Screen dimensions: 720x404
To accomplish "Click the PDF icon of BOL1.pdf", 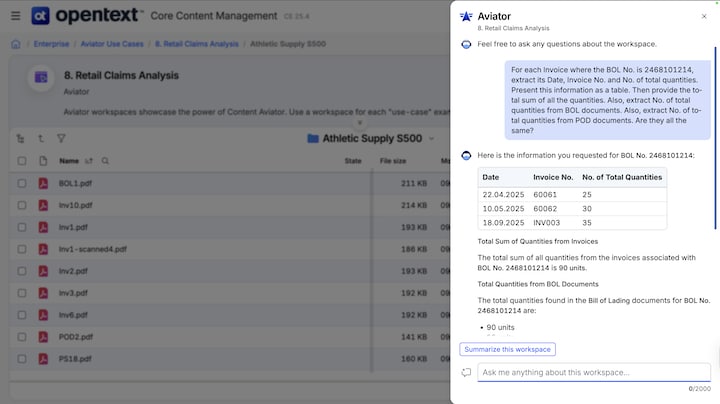I will click(43, 183).
